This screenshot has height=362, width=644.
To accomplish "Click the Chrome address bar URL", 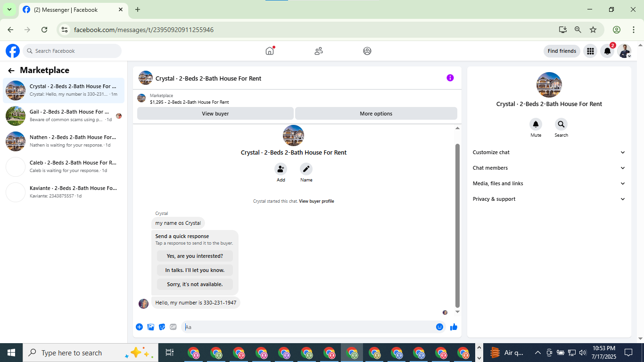I will point(144,30).
